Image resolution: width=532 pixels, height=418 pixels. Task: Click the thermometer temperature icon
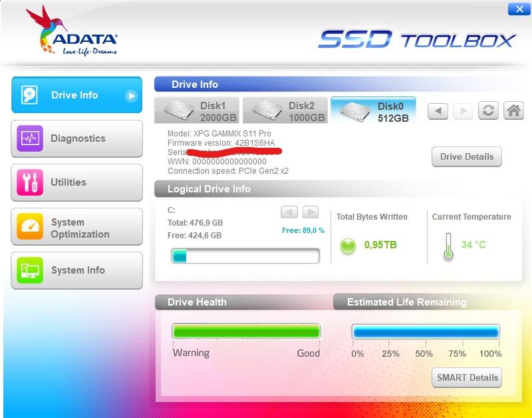coord(448,246)
